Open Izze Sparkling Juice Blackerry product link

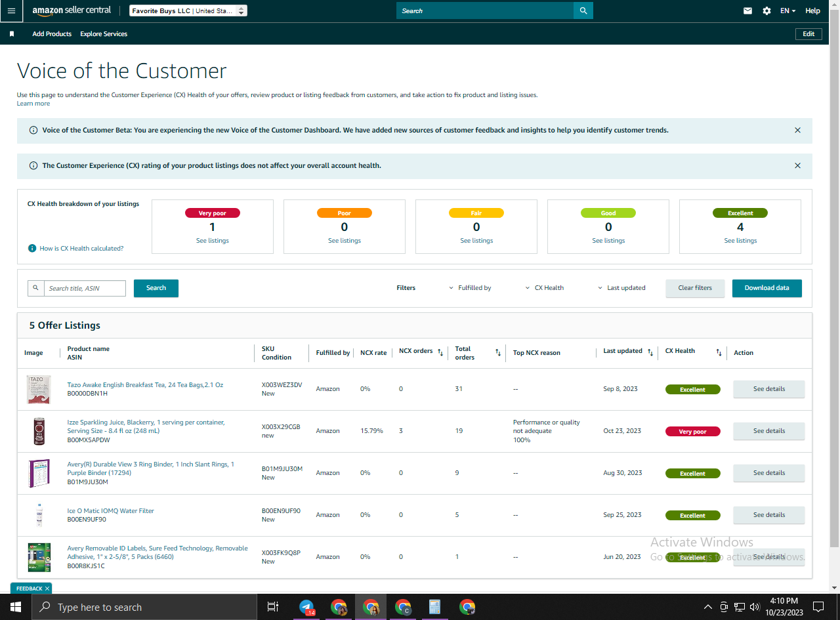click(146, 426)
